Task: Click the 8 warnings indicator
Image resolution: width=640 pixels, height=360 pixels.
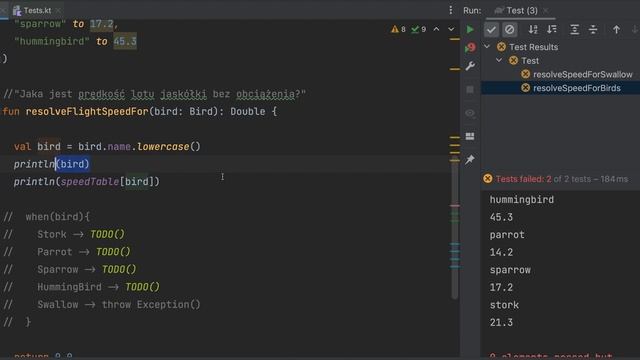Action: 398,29
